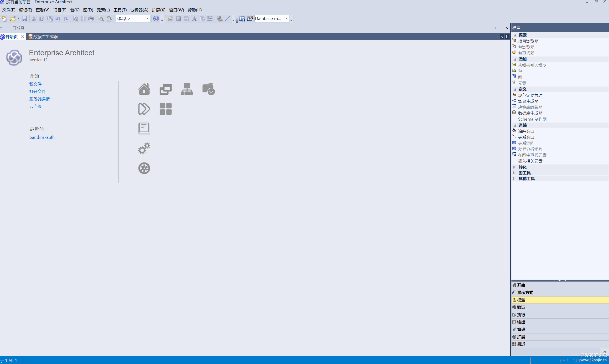609x364 pixels.
Task: Select 追踪窗口 in the panel
Action: point(526,132)
